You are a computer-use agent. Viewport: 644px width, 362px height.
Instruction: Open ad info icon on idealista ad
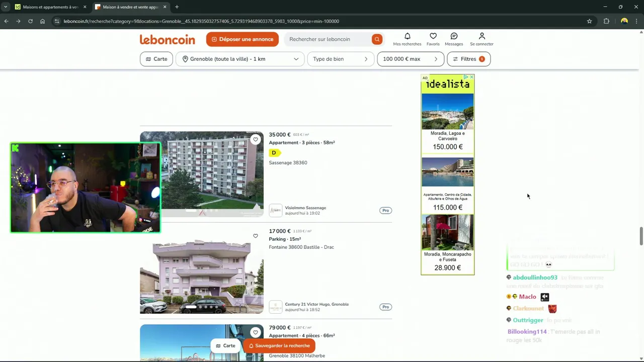coord(466,77)
